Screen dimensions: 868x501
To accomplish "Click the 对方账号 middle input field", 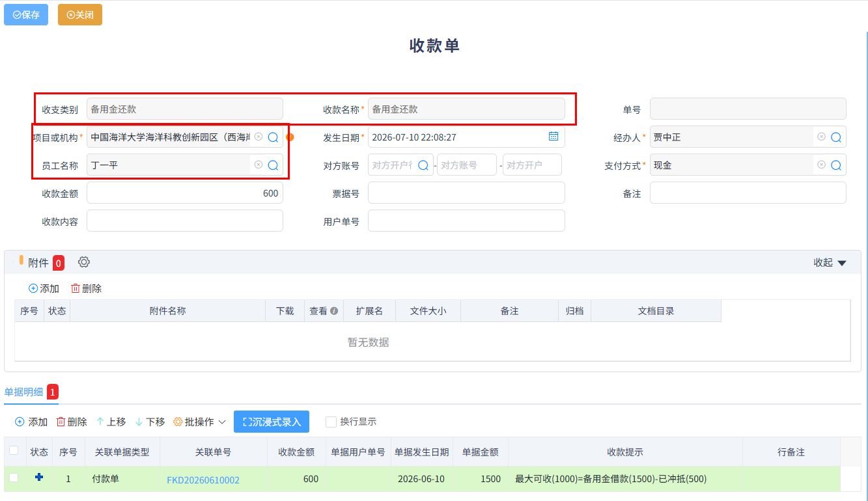I will pyautogui.click(x=467, y=165).
